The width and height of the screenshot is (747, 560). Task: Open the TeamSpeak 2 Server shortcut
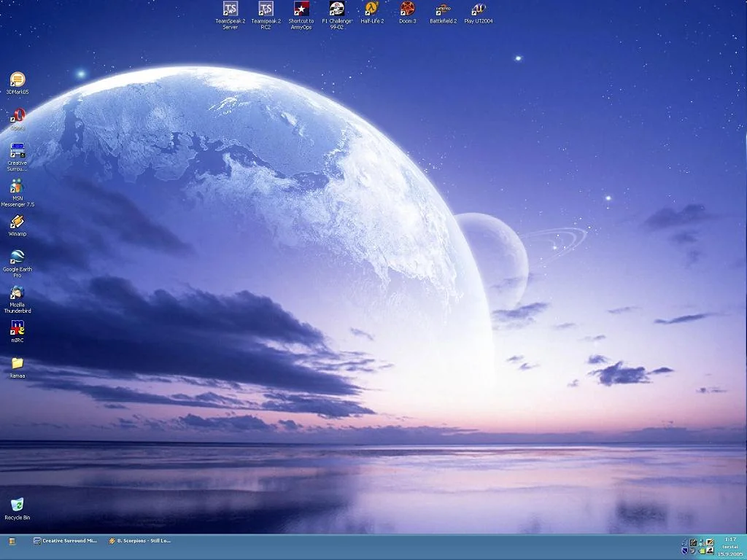click(x=231, y=9)
